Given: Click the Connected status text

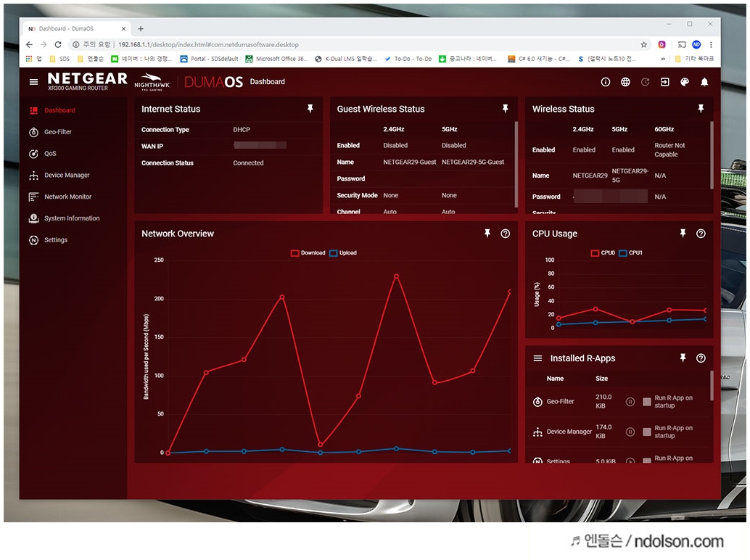Looking at the screenshot, I should [248, 163].
